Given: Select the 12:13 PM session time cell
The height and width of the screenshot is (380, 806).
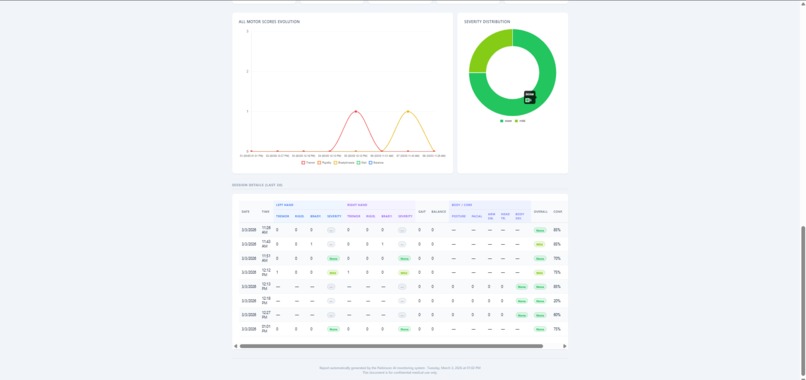Looking at the screenshot, I should pos(266,286).
